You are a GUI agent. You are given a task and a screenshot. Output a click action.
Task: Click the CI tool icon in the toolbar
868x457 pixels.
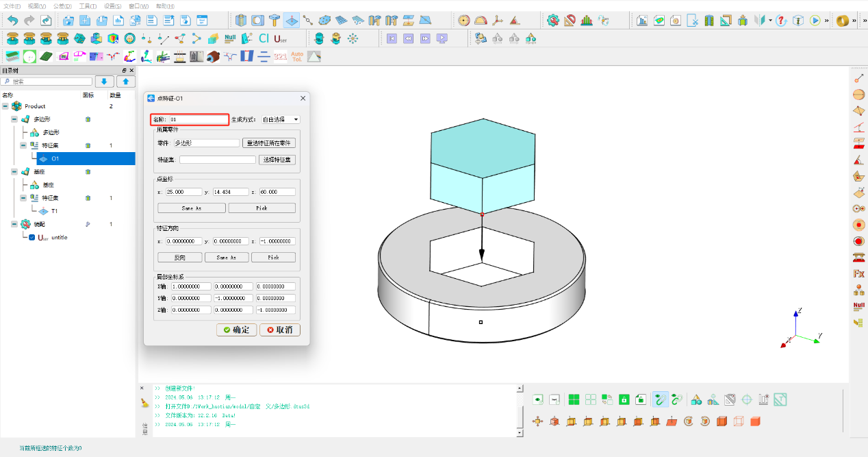[264, 38]
